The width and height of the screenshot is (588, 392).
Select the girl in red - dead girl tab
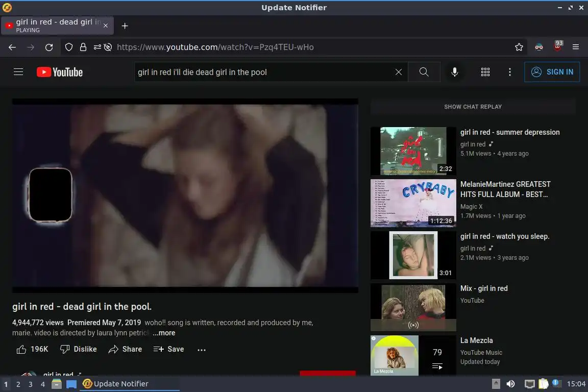click(57, 26)
